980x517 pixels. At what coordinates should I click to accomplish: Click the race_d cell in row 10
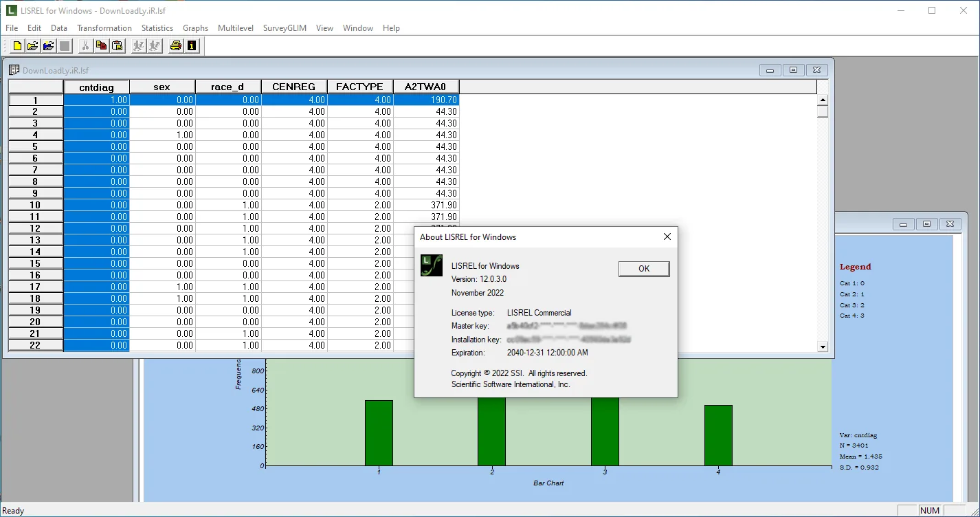[228, 205]
